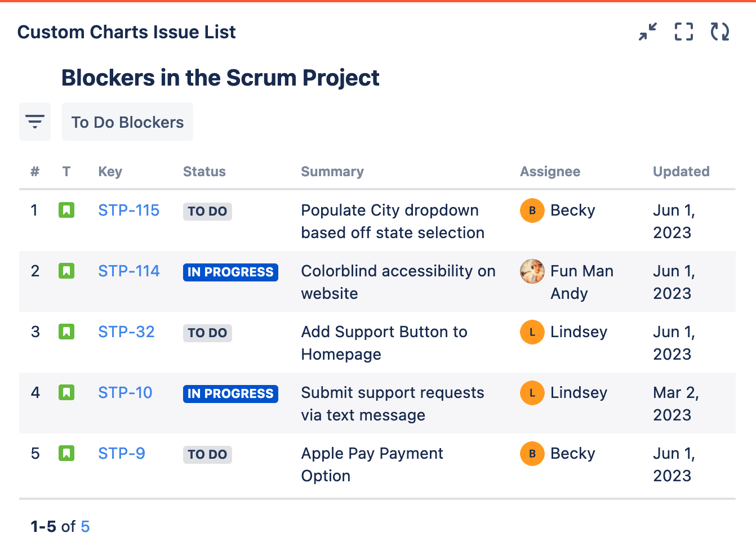The height and width of the screenshot is (555, 756).
Task: Click the minimize gadget arrows icon
Action: tap(648, 32)
